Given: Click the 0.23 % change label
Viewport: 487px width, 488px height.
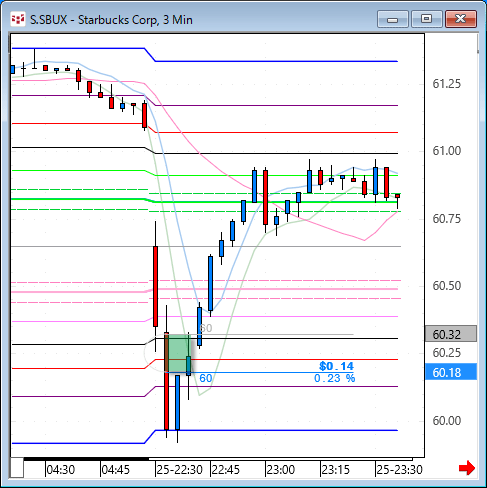Looking at the screenshot, I should (x=335, y=378).
